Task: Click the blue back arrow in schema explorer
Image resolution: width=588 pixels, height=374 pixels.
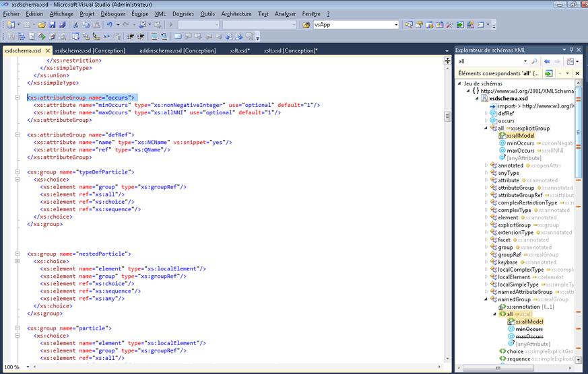Action: pyautogui.click(x=547, y=61)
